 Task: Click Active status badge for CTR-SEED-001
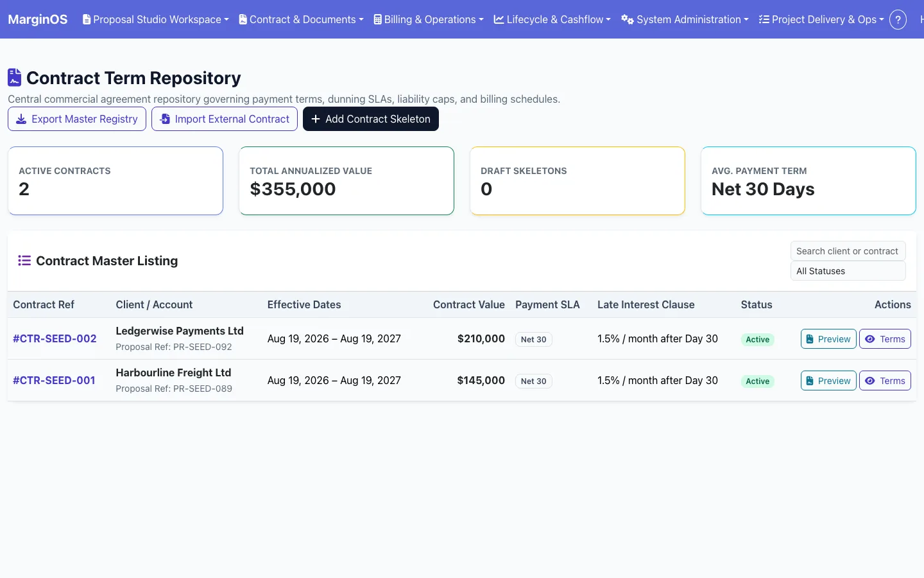[x=757, y=381]
